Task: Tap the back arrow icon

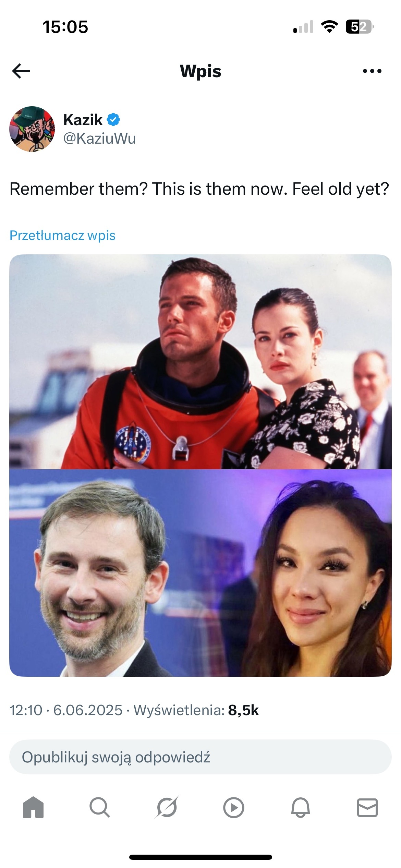Action: (x=21, y=71)
